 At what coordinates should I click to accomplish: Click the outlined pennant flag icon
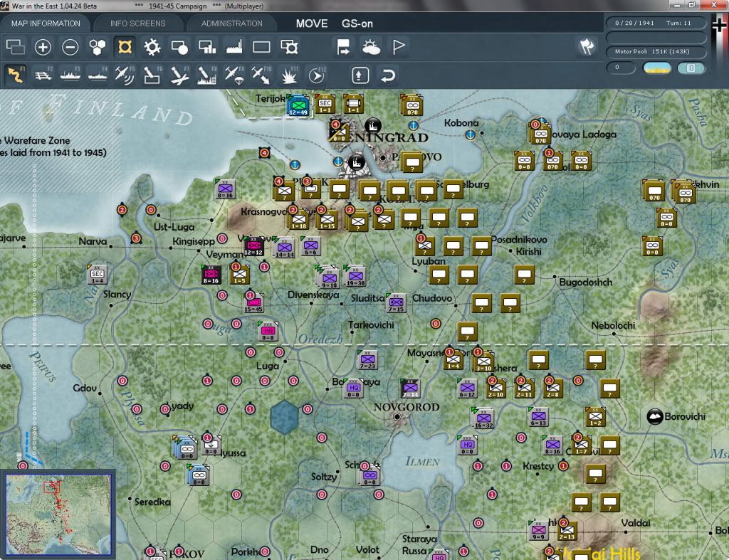click(399, 47)
